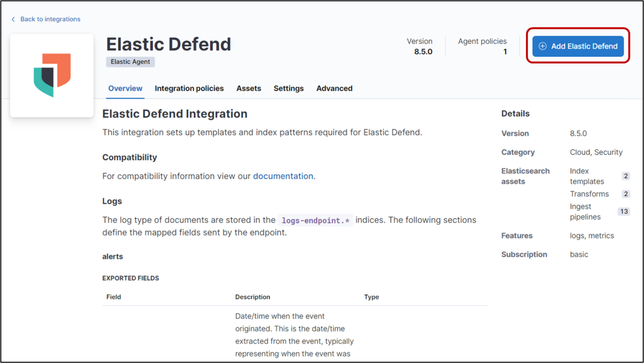Open the Advanced tab
This screenshot has height=363, width=644.
pos(334,88)
